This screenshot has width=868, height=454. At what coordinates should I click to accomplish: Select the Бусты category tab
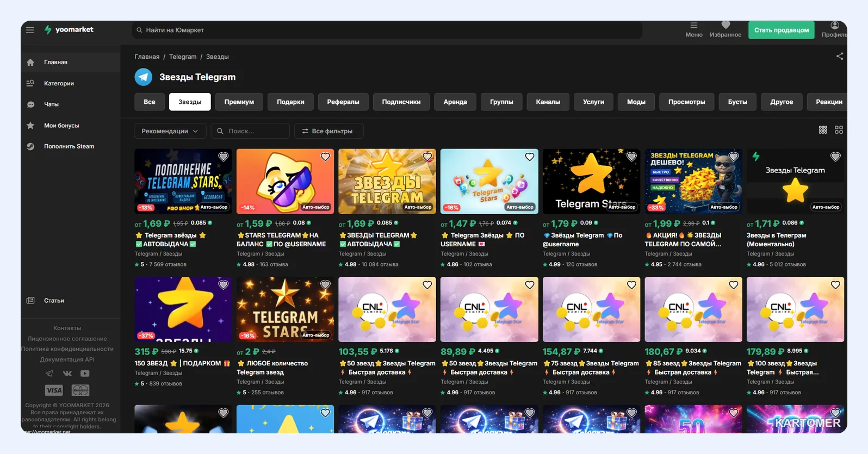[737, 102]
